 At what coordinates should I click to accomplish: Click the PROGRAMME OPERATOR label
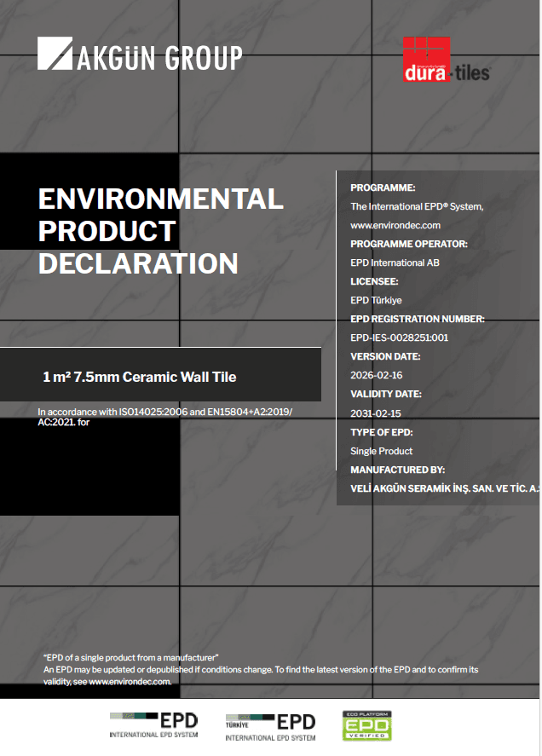pos(408,244)
